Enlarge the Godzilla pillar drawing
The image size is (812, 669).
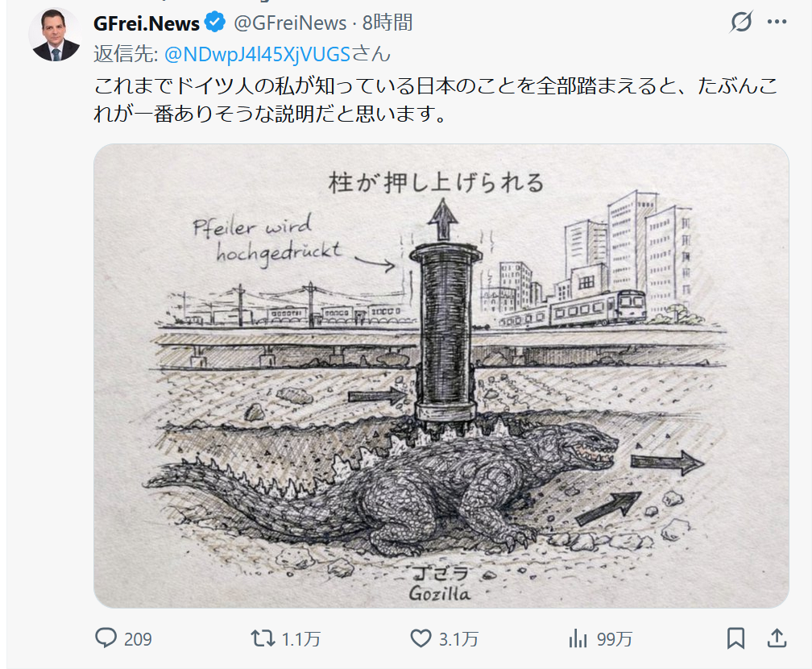[x=441, y=376]
